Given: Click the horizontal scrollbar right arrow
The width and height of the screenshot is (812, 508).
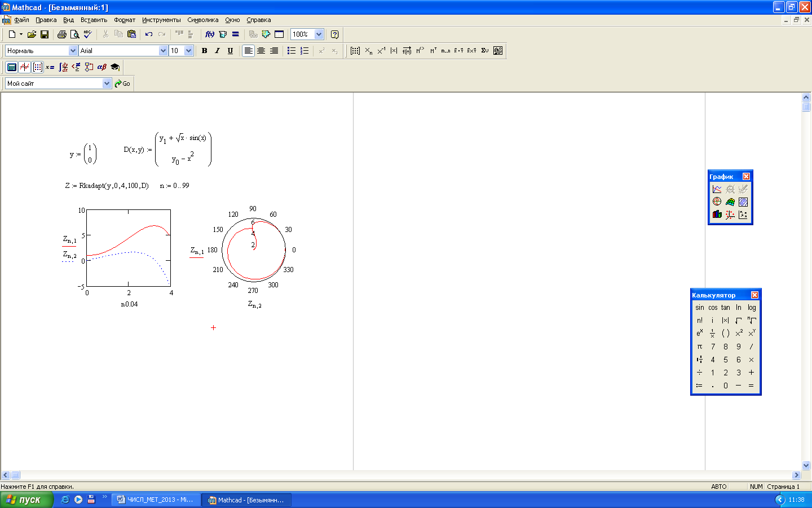Looking at the screenshot, I should coord(797,475).
